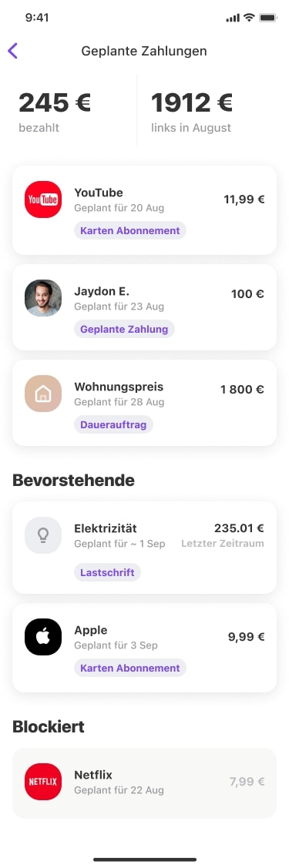Open the Apple logo icon
The image size is (289, 868).
click(43, 637)
